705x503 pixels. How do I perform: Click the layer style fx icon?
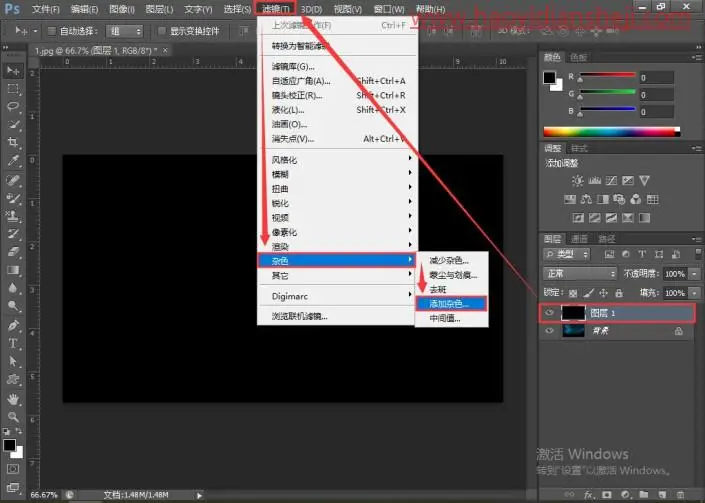coord(589,495)
